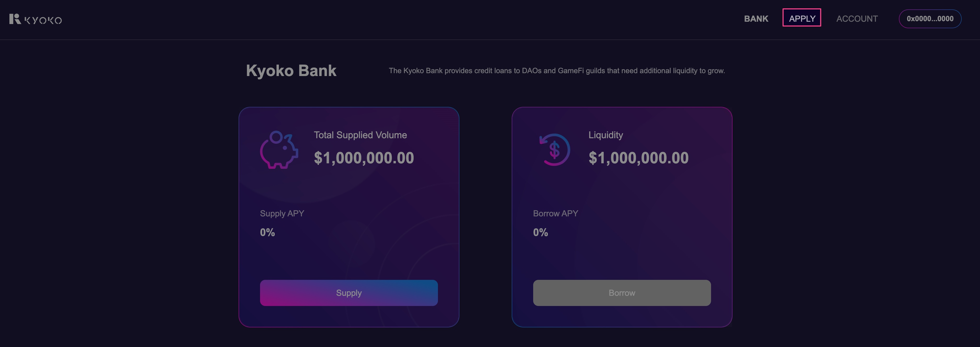Click the Total Supplied Volume label
Screen dimensions: 980x347
360,135
